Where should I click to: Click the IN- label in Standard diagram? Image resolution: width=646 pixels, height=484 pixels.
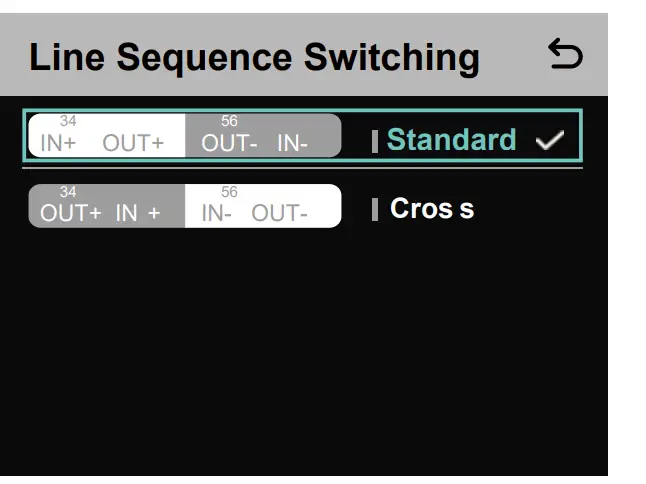292,143
